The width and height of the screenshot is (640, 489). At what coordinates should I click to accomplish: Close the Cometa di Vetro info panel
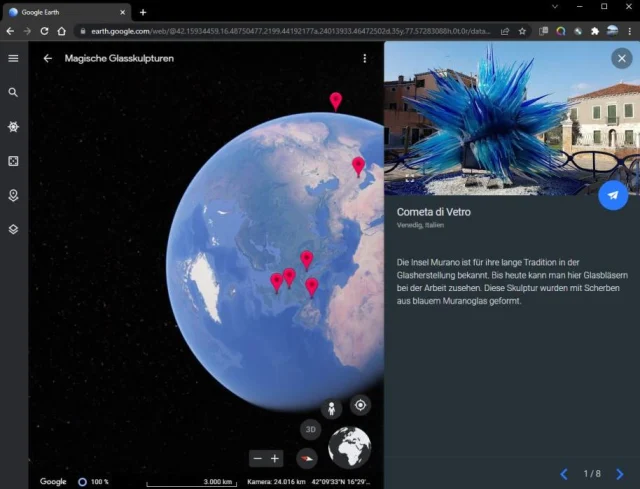[x=621, y=58]
